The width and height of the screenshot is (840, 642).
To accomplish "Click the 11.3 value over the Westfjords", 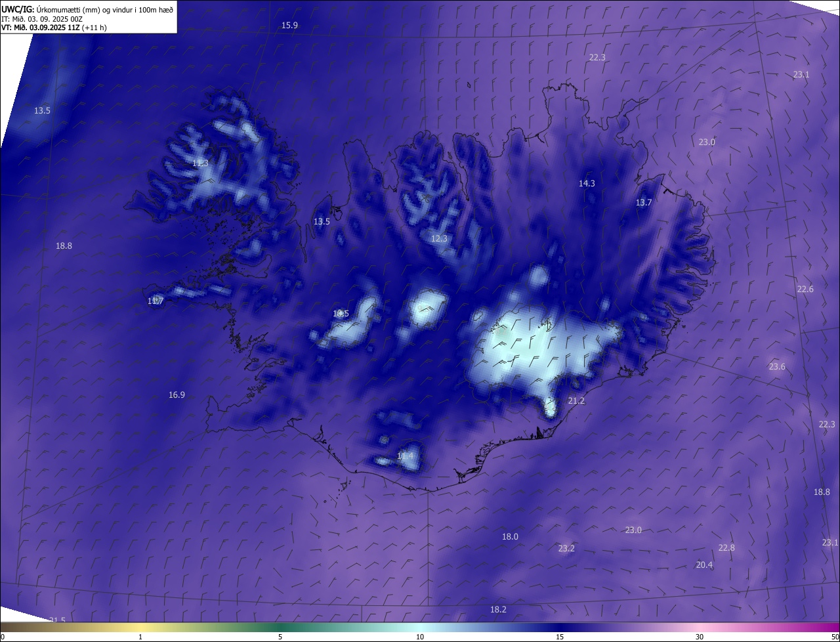I will coord(200,163).
